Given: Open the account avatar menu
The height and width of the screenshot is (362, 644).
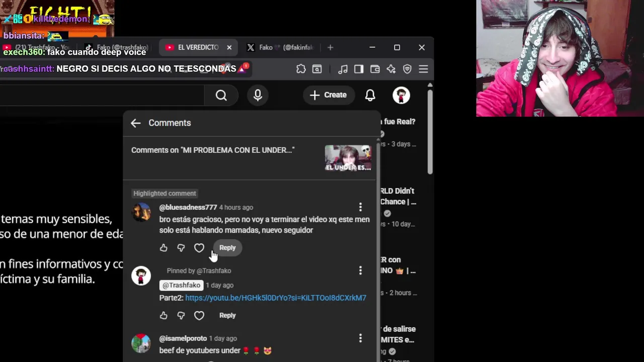Looking at the screenshot, I should coord(401,95).
